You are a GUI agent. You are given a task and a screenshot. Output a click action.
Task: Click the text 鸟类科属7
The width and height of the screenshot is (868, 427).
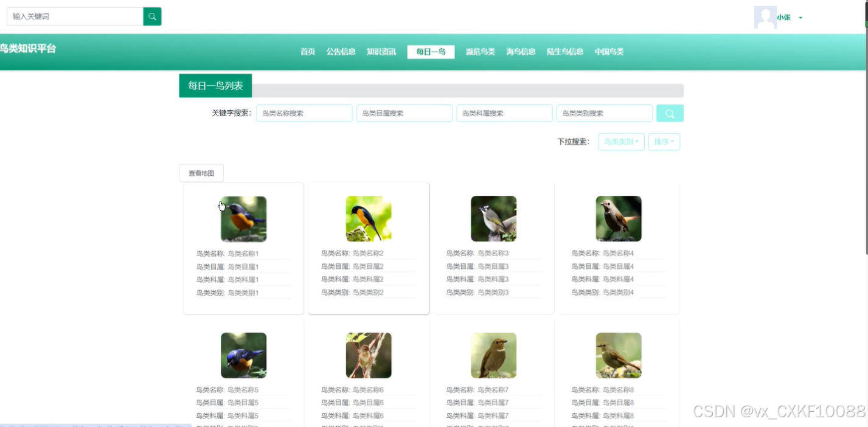pyautogui.click(x=493, y=416)
